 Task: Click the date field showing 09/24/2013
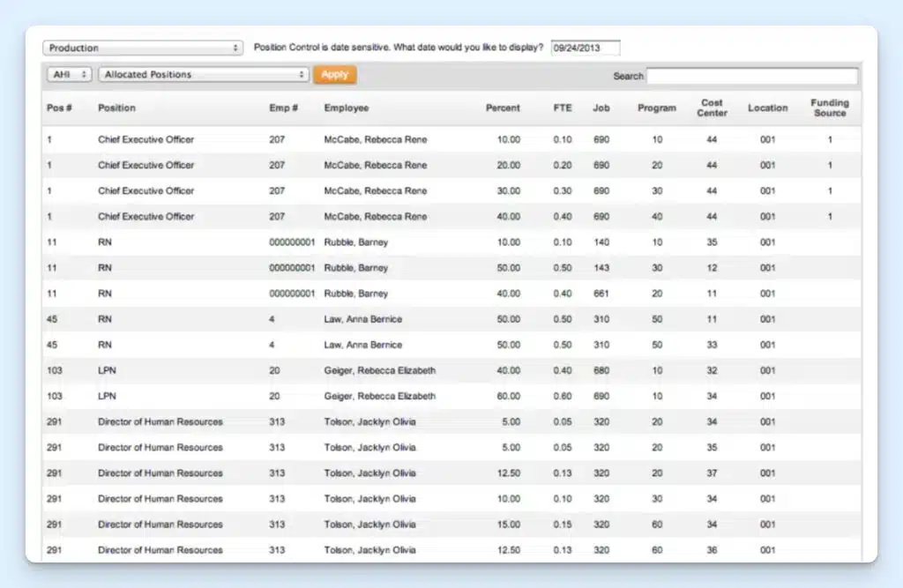[x=586, y=48]
